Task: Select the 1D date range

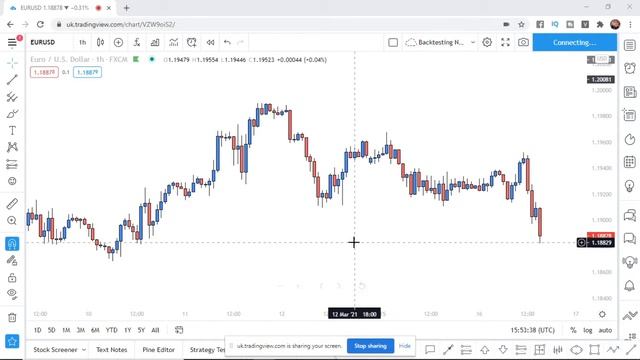Action: click(x=38, y=330)
